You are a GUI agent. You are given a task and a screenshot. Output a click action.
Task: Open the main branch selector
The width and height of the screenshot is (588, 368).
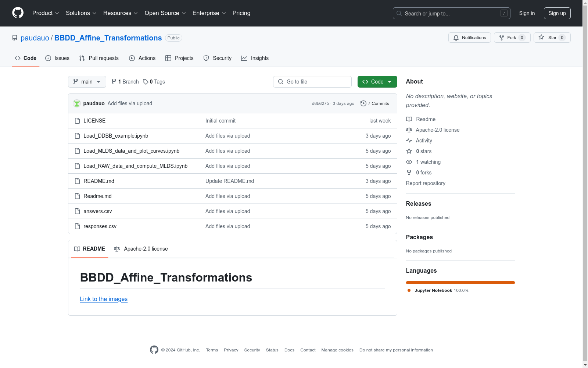[87, 82]
